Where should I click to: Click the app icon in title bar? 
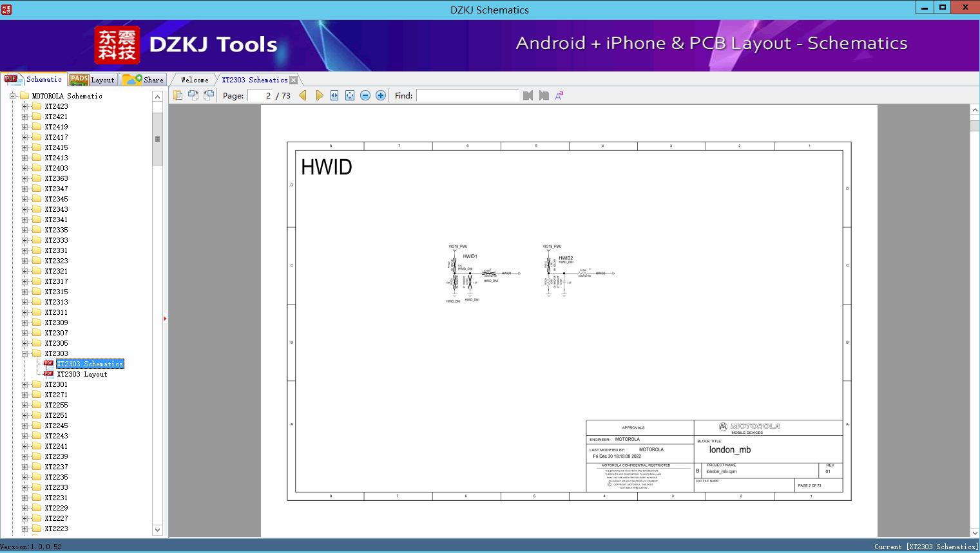click(6, 9)
